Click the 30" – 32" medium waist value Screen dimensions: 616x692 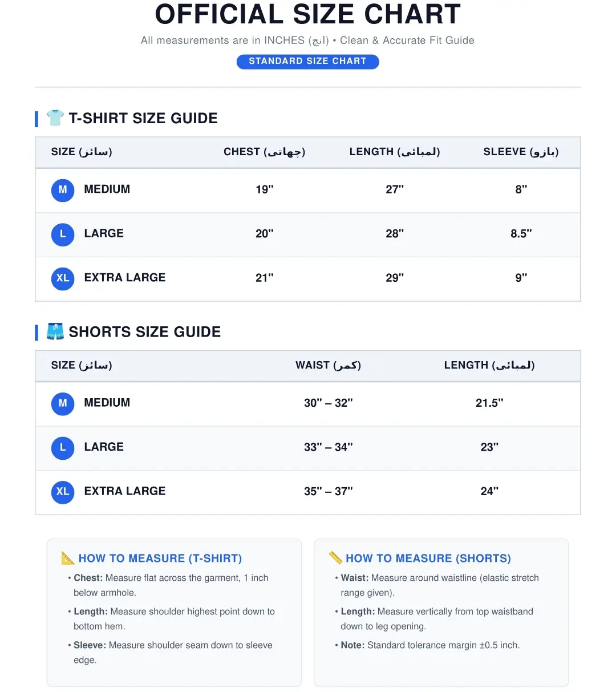coord(329,403)
